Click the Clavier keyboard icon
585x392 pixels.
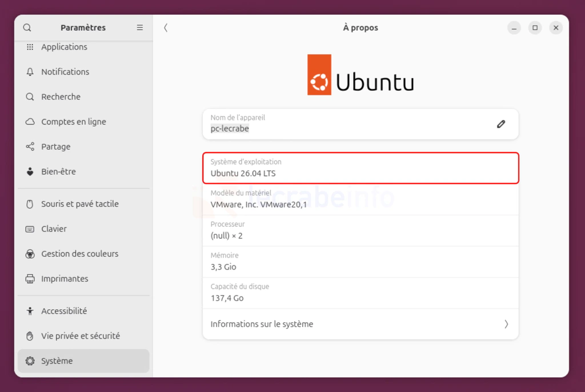[x=30, y=229]
